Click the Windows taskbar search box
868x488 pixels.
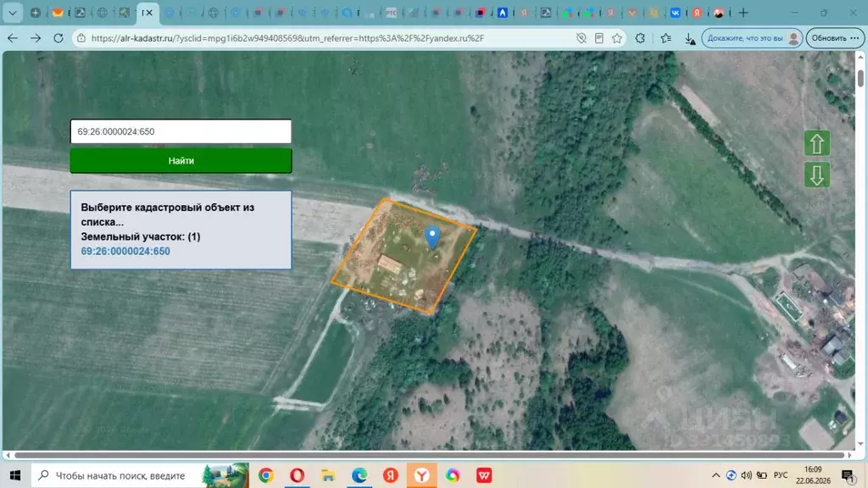(x=140, y=475)
